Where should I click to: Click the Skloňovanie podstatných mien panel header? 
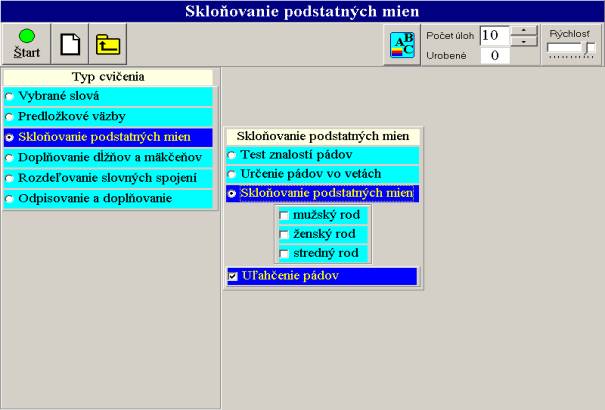323,136
